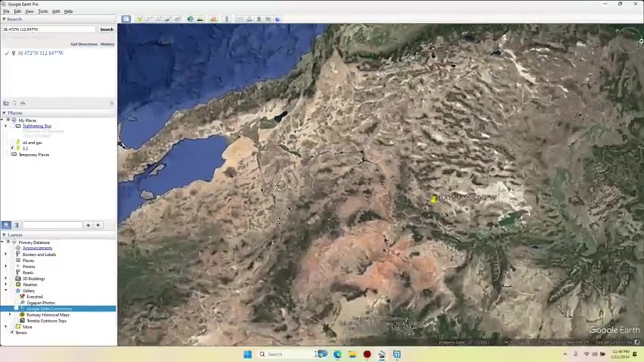Click the Places panel search icon
644x362 pixels.
pos(6,225)
